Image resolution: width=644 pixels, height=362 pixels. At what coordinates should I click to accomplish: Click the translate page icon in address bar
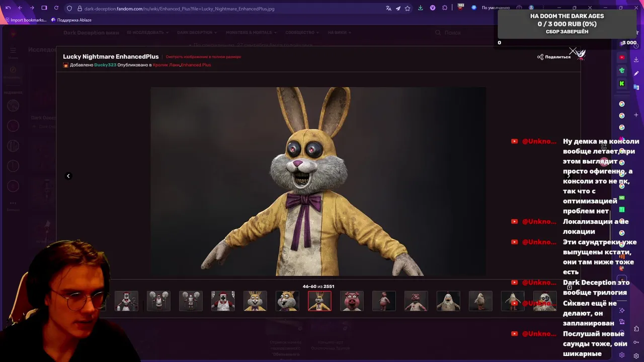pyautogui.click(x=388, y=8)
